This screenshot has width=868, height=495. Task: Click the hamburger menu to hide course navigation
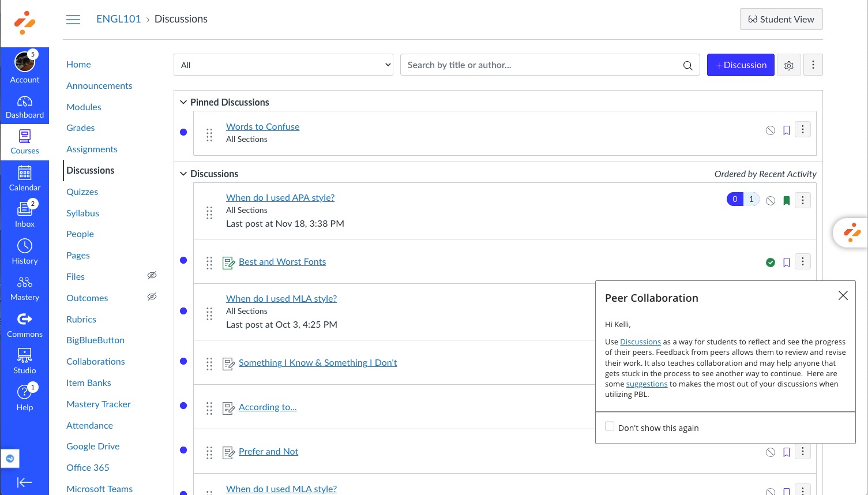pos(73,20)
